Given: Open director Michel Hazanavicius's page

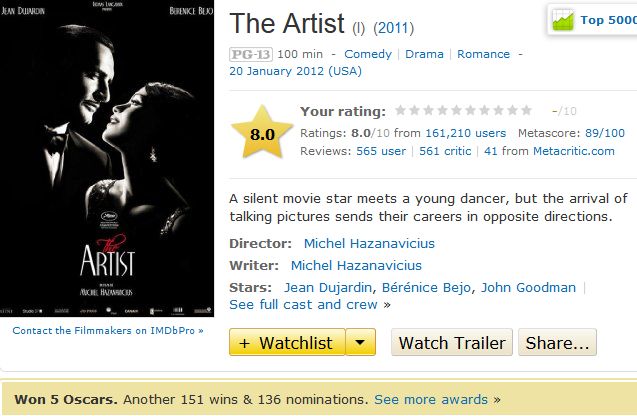Looking at the screenshot, I should [x=369, y=243].
